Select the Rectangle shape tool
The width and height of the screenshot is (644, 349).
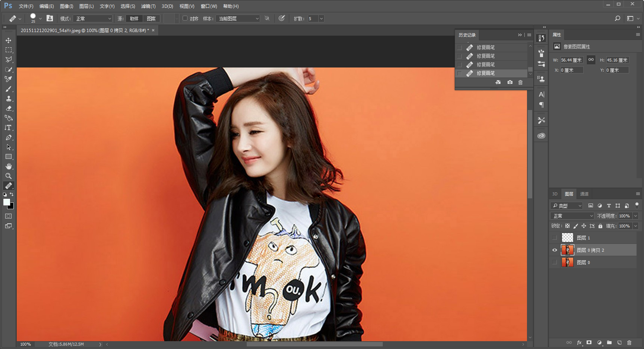[x=8, y=157]
